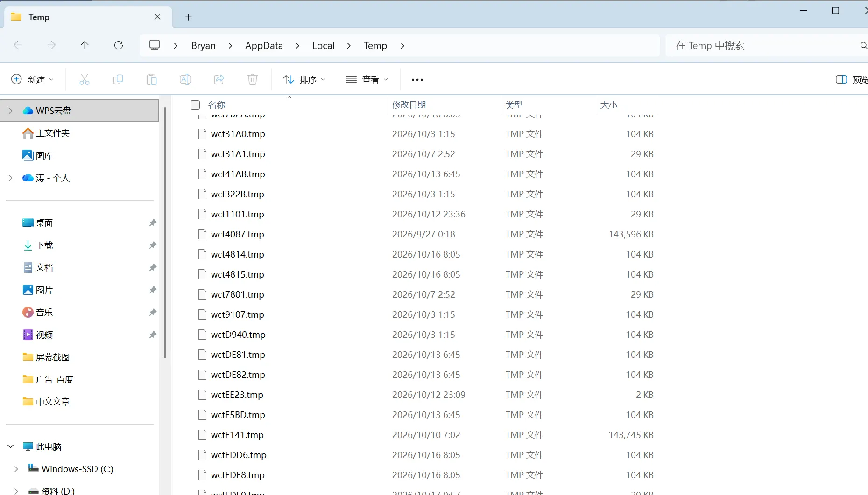868x495 pixels.
Task: Close the Temp tab
Action: click(157, 17)
